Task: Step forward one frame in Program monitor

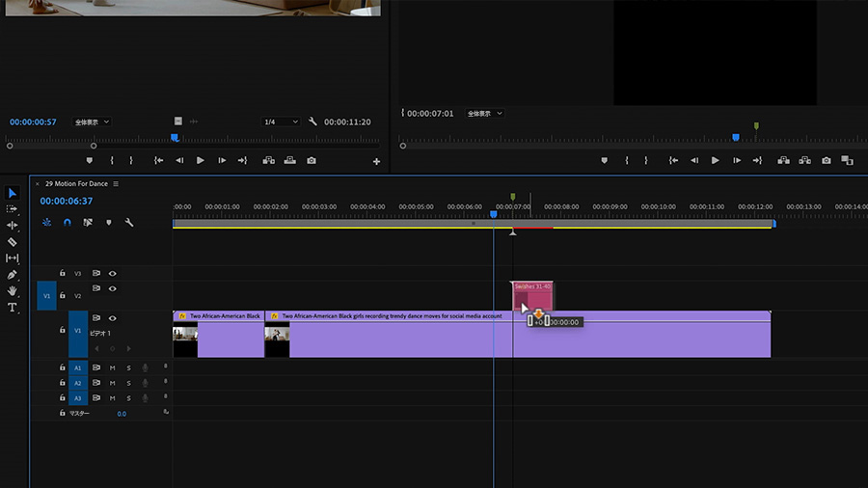Action: (x=737, y=160)
